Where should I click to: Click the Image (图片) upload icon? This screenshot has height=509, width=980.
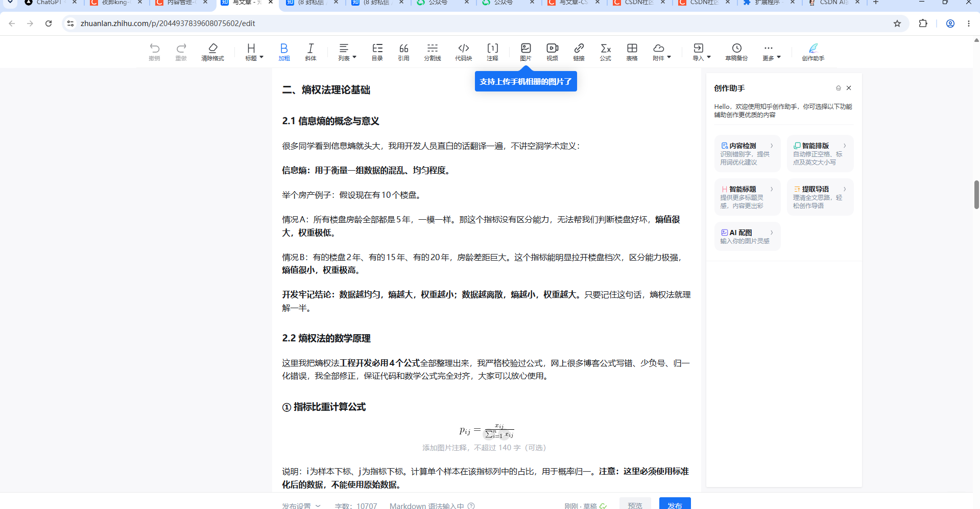click(x=526, y=52)
